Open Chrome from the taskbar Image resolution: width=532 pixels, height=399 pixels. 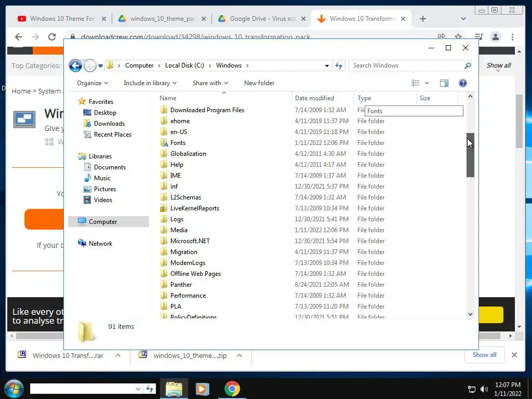[232, 389]
